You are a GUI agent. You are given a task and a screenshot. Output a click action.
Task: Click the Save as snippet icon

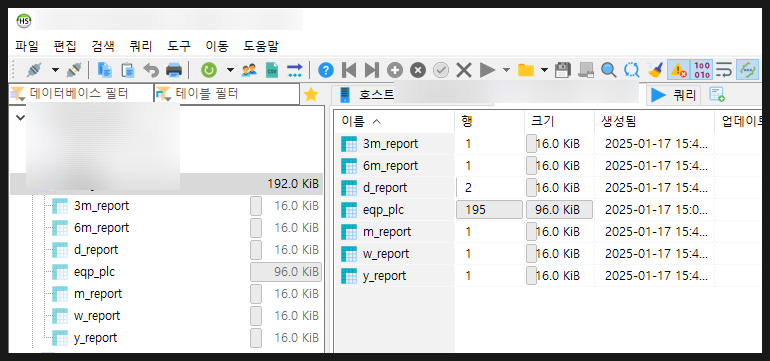586,70
